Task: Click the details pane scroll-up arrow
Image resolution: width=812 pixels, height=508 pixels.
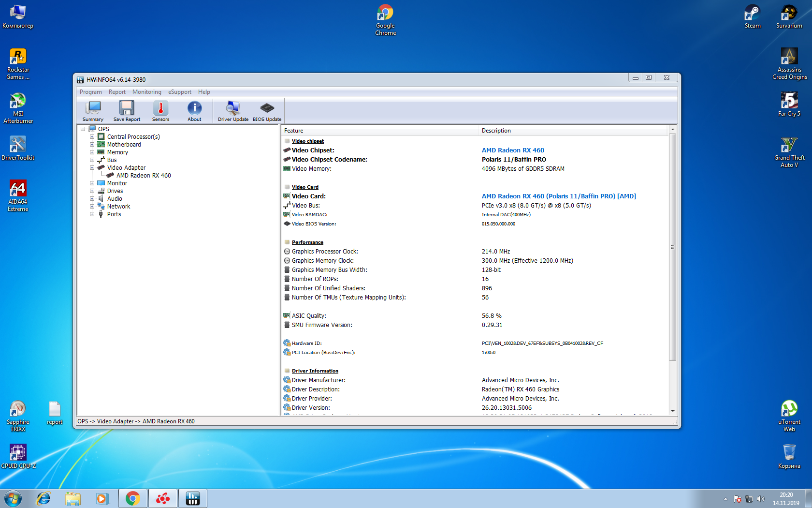Action: (x=672, y=130)
